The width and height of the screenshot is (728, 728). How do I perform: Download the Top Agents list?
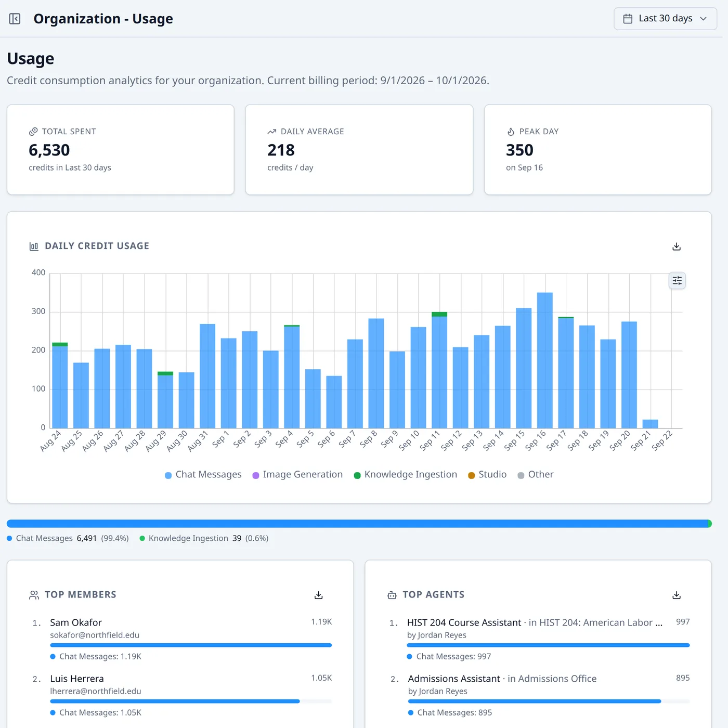[677, 595]
